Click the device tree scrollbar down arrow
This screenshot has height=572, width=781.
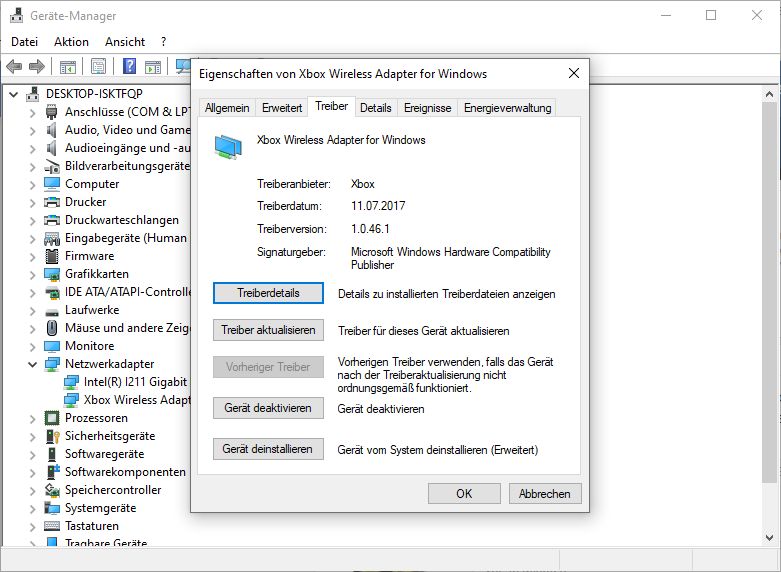click(x=769, y=537)
